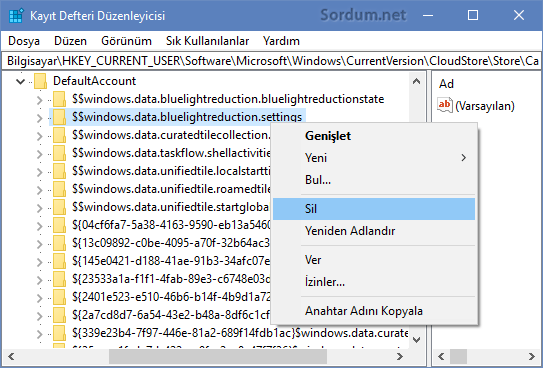Click folder icon of ${13c09892 key
The height and width of the screenshot is (368, 543).
[x=59, y=243]
